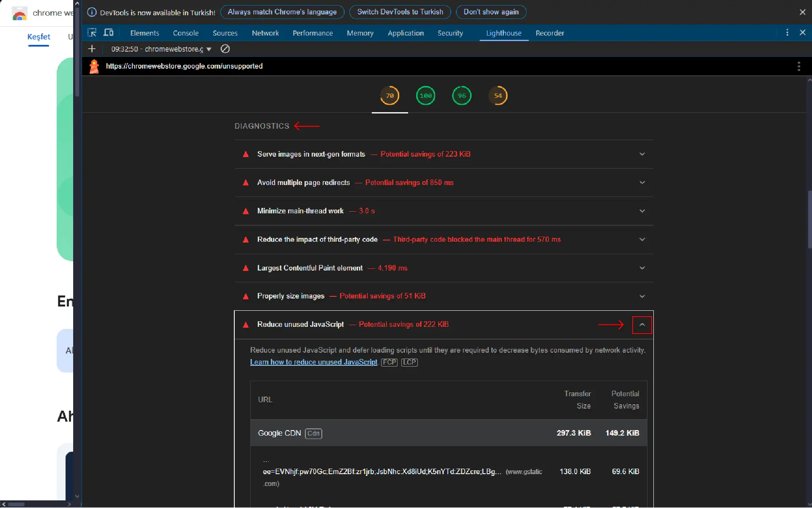
Task: Open the report selector dropdown 09:32:50
Action: coord(161,49)
